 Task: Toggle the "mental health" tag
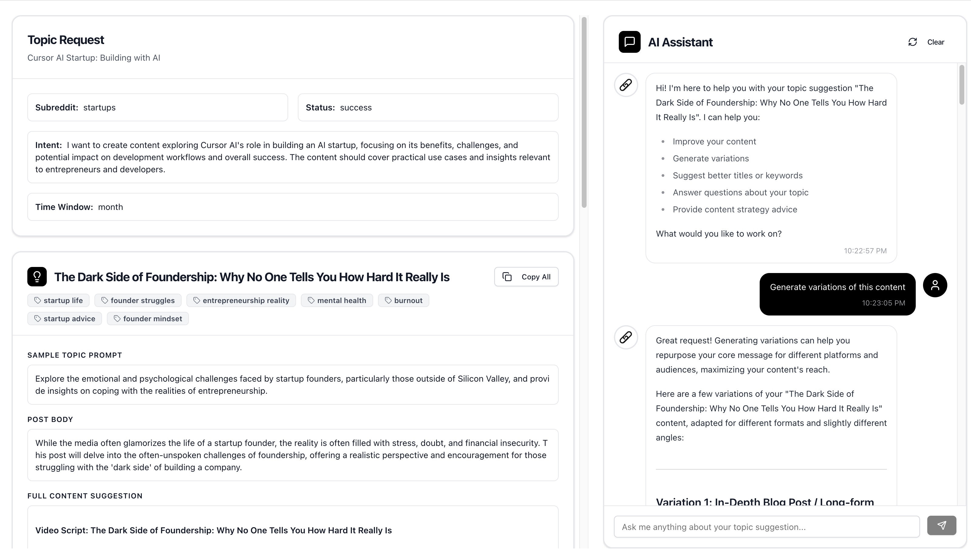pyautogui.click(x=337, y=300)
